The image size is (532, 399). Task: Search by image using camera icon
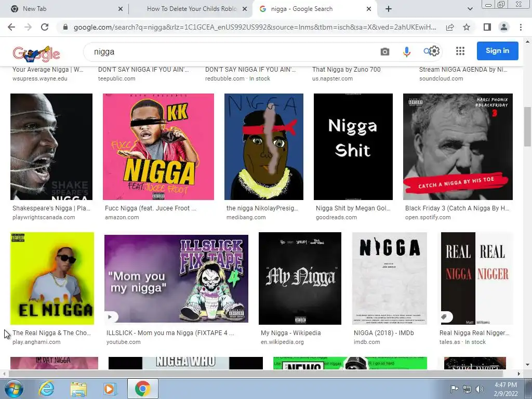[385, 51]
